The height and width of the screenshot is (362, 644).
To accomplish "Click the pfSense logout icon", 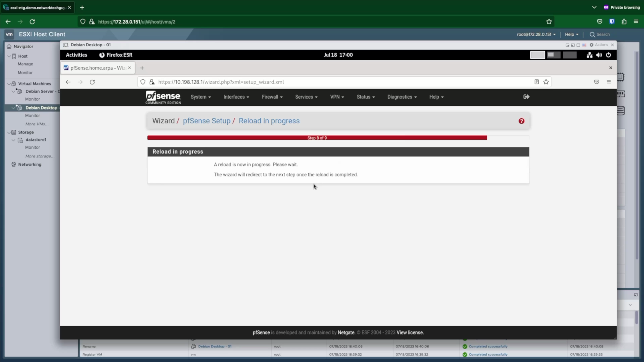I will coord(526,97).
